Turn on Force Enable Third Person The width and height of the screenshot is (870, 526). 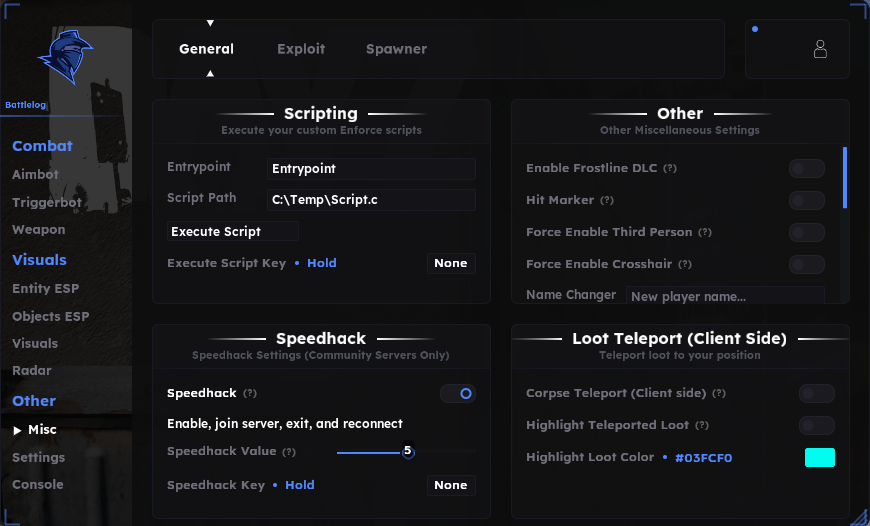(807, 232)
